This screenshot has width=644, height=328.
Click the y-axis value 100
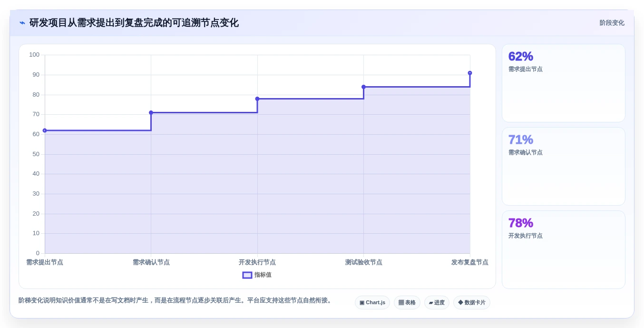pyautogui.click(x=34, y=55)
